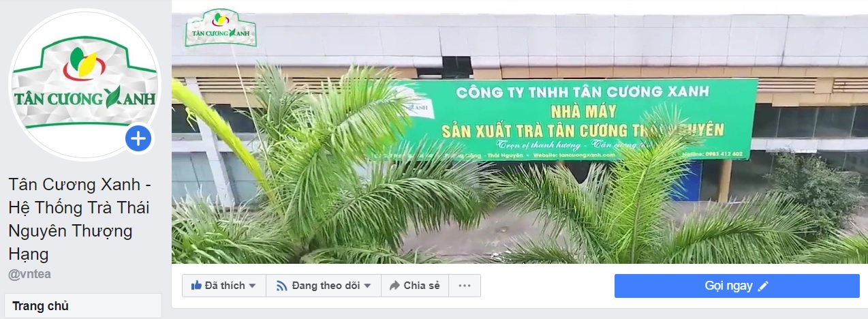Select the Trang chủ tab

point(83,306)
